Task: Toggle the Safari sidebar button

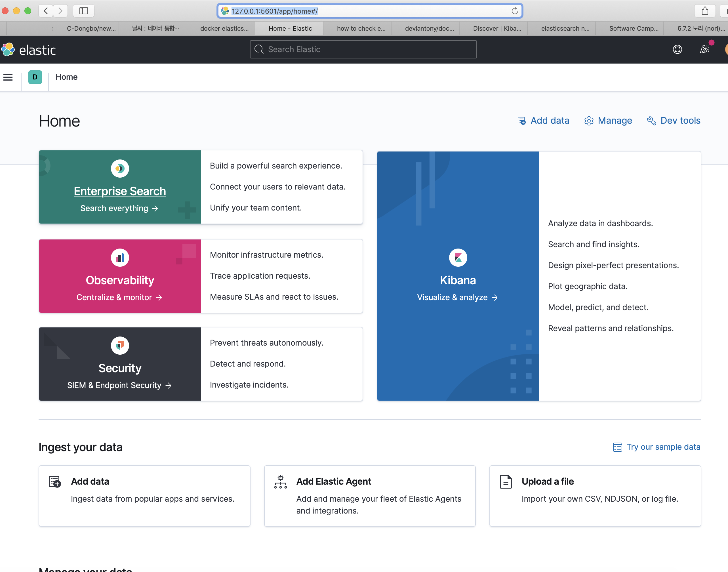Action: tap(83, 11)
